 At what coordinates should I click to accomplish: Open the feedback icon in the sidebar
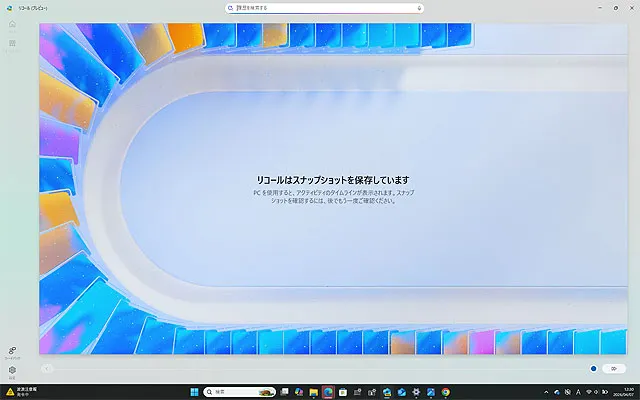pos(12,350)
